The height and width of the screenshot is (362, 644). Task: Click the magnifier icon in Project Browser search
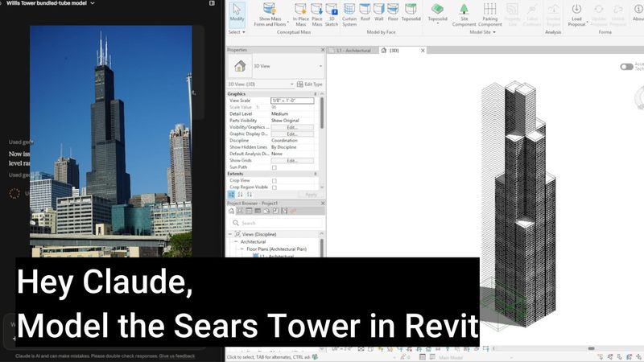tap(236, 223)
